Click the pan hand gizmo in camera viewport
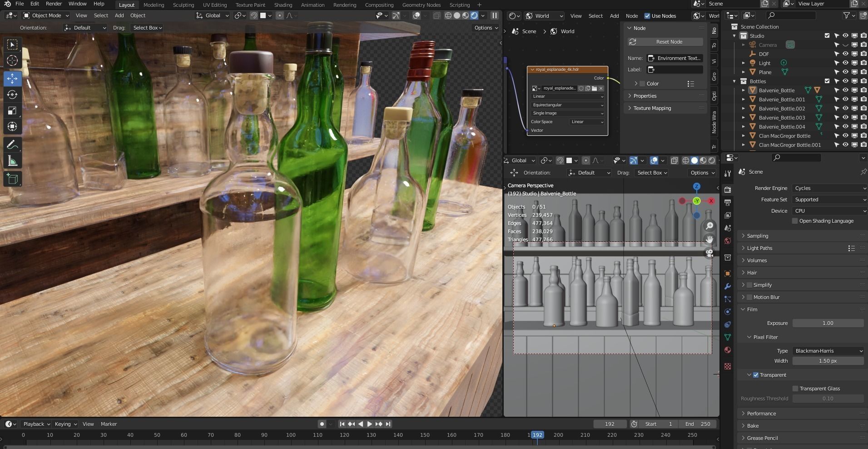This screenshot has width=868, height=449. 709,239
